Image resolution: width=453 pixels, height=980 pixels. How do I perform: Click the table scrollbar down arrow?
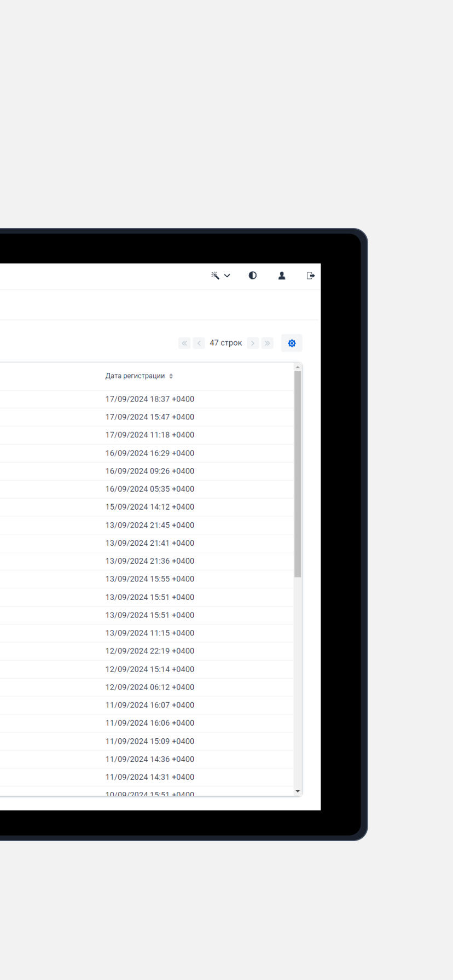[298, 791]
